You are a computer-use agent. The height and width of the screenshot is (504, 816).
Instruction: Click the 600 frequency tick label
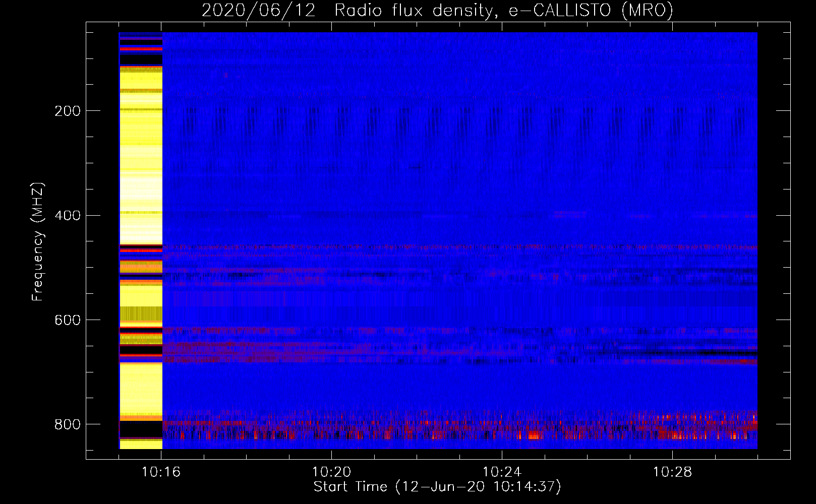pos(68,320)
